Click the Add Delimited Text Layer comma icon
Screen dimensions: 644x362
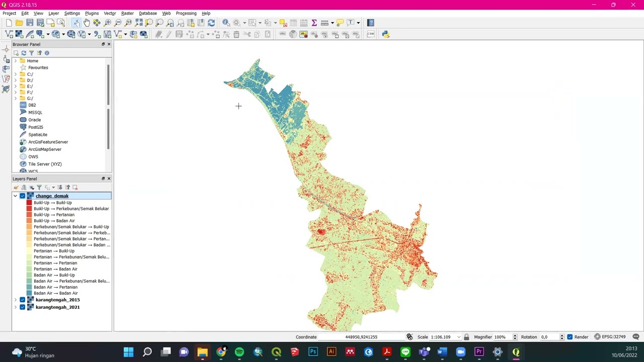pos(97,34)
